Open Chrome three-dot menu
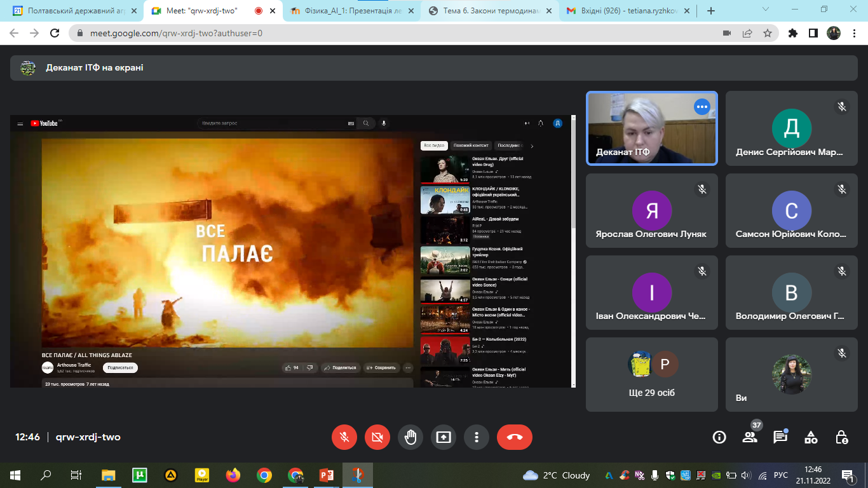The height and width of the screenshot is (488, 868). [x=854, y=33]
